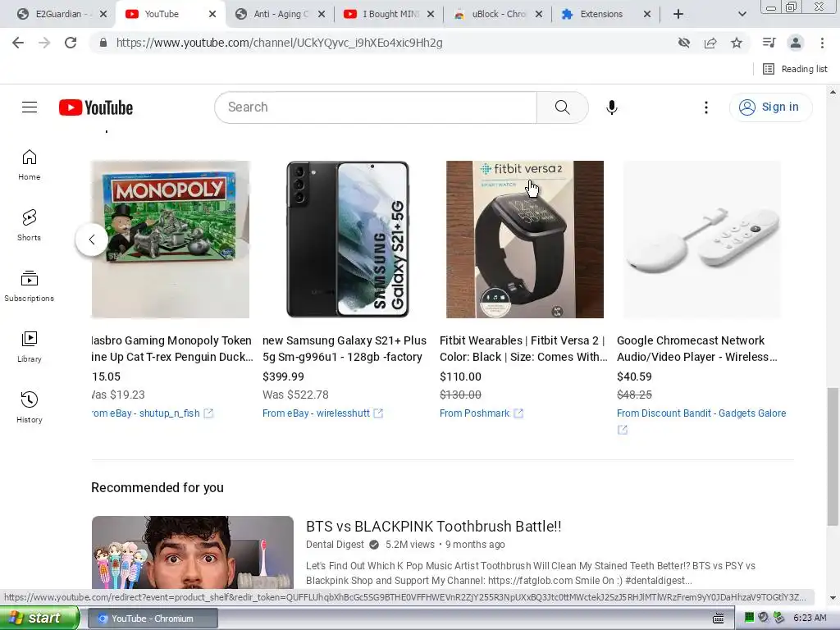Image resolution: width=840 pixels, height=630 pixels.
Task: Open Fitbit Versa 2 product image
Action: coord(525,240)
